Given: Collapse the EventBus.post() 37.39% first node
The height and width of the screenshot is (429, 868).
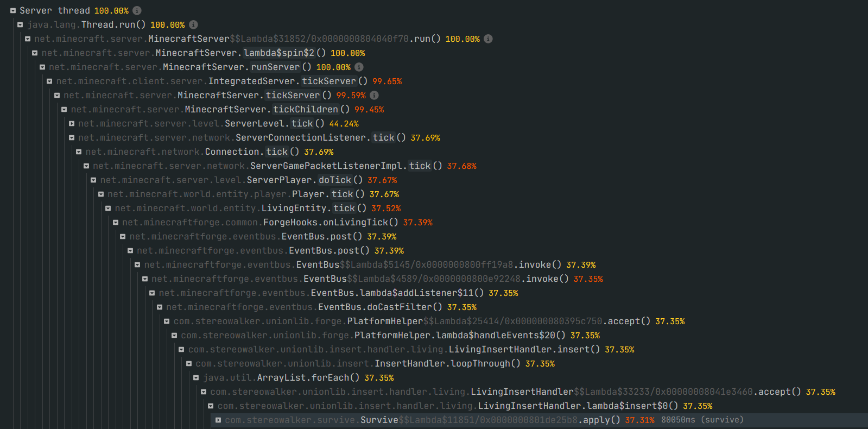Looking at the screenshot, I should coord(123,237).
